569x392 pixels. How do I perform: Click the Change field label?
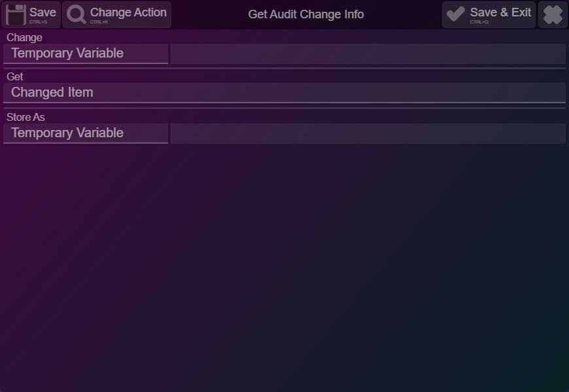24,38
